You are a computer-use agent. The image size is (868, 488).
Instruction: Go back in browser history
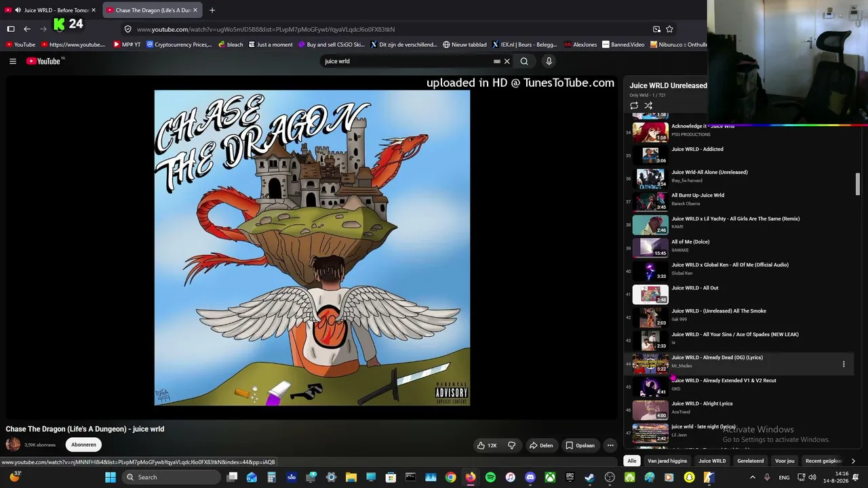[27, 29]
